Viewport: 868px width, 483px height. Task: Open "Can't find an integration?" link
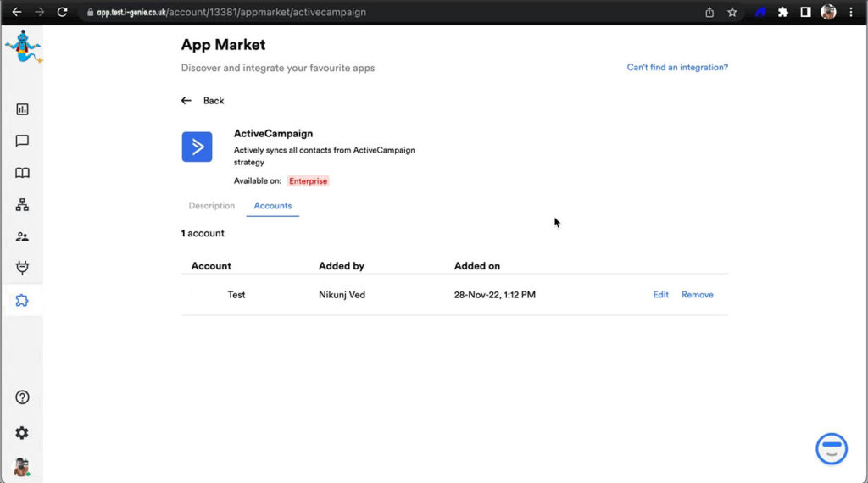(x=676, y=68)
